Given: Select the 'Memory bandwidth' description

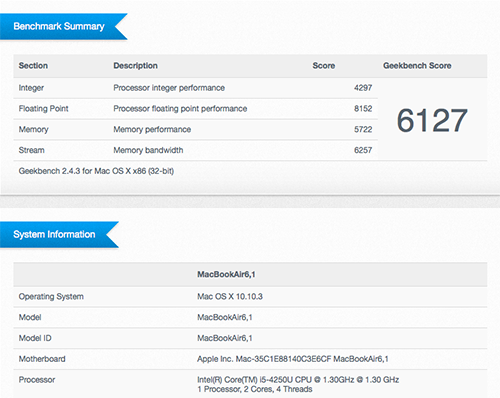Looking at the screenshot, I should click(148, 150).
